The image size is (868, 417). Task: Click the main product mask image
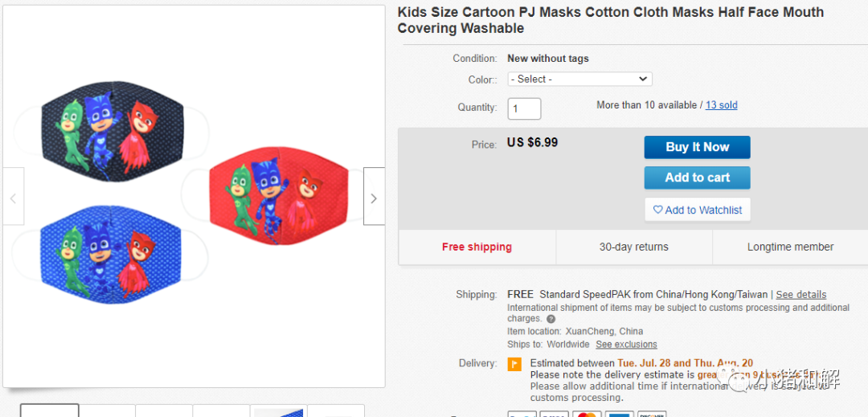tap(193, 197)
